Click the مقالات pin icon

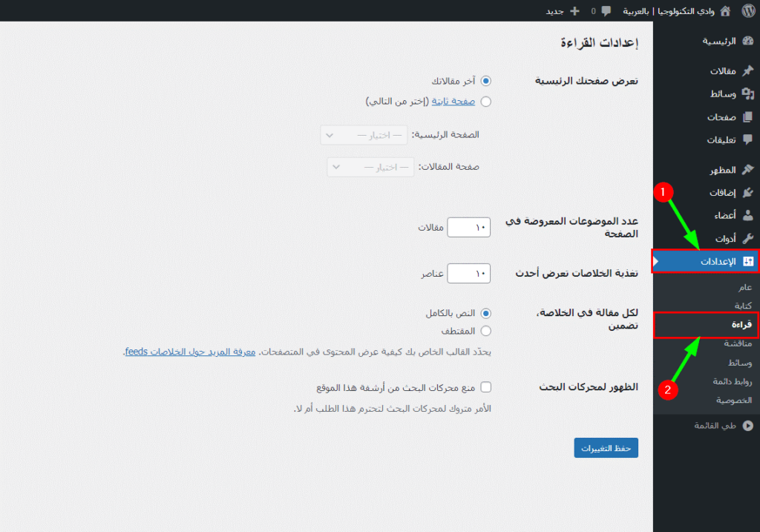pyautogui.click(x=748, y=70)
